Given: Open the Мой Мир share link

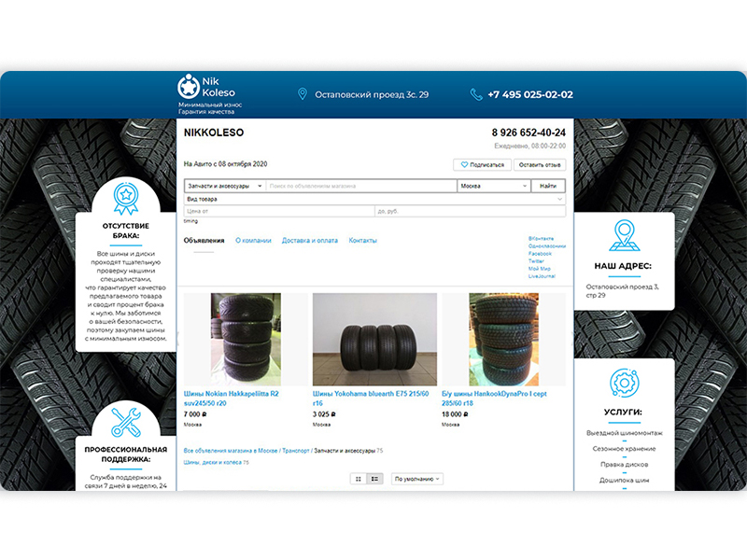Looking at the screenshot, I should click(x=540, y=269).
